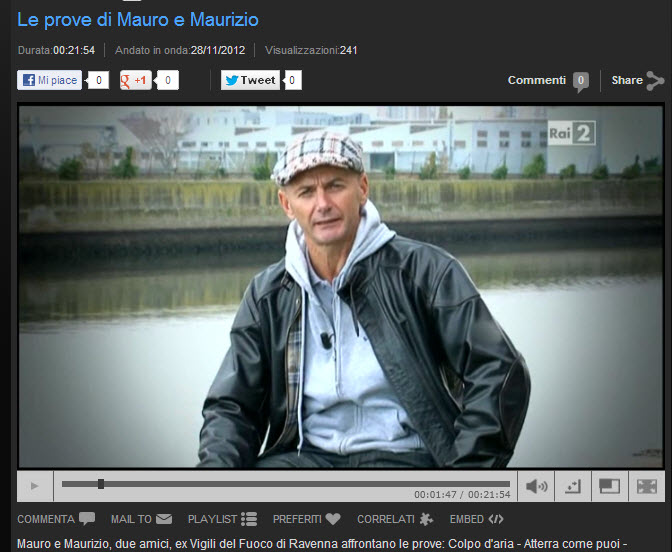The height and width of the screenshot is (552, 672).
Task: Show CORRELATI related videos
Action: click(x=395, y=519)
